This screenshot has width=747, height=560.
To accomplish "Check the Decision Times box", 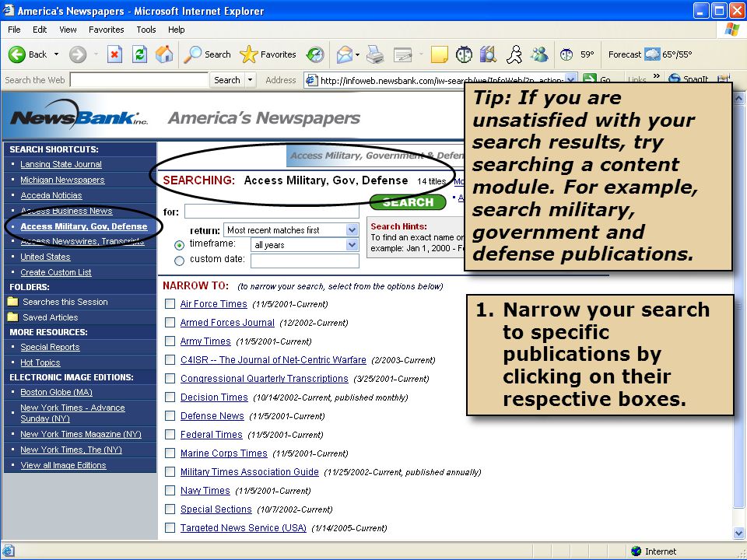I will coord(170,397).
